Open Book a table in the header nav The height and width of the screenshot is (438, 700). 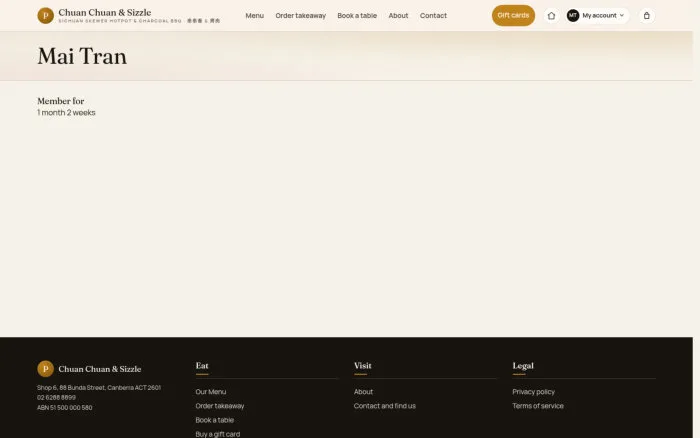tap(357, 16)
